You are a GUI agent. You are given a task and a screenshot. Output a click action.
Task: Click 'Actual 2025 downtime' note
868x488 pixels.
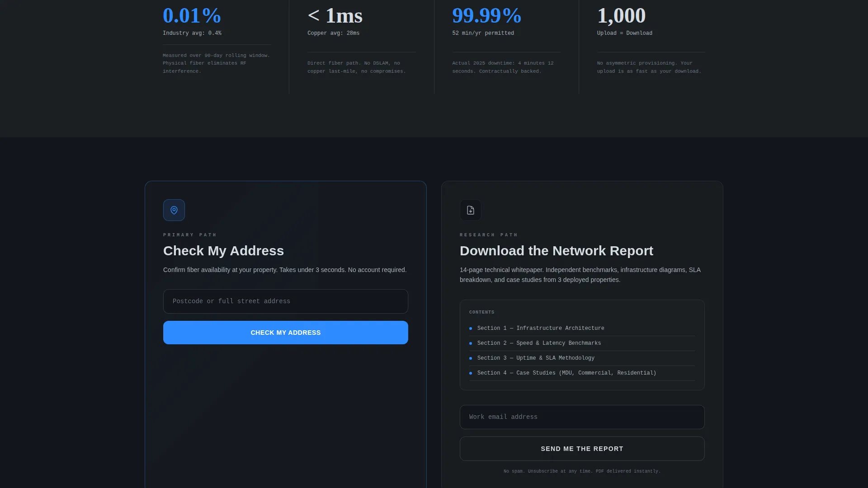[503, 67]
